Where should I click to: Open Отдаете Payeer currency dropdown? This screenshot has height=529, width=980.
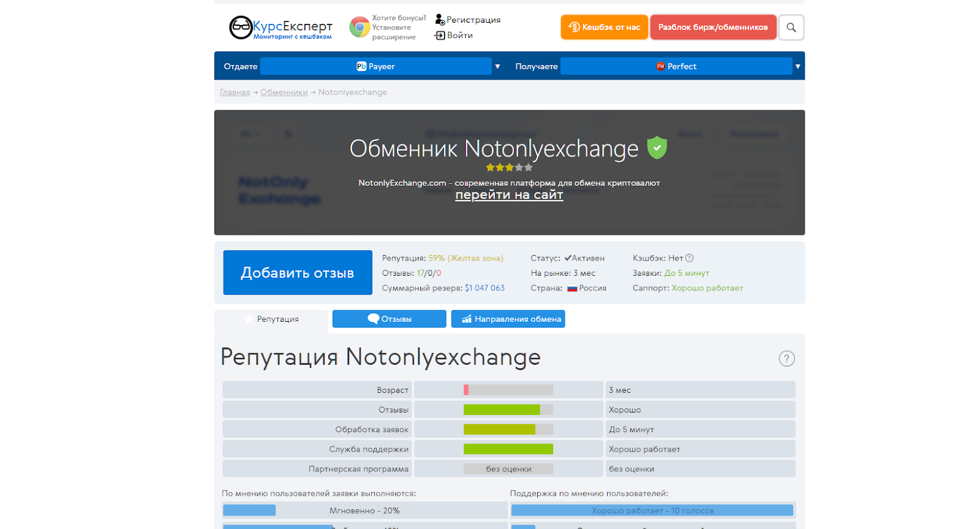[x=375, y=66]
